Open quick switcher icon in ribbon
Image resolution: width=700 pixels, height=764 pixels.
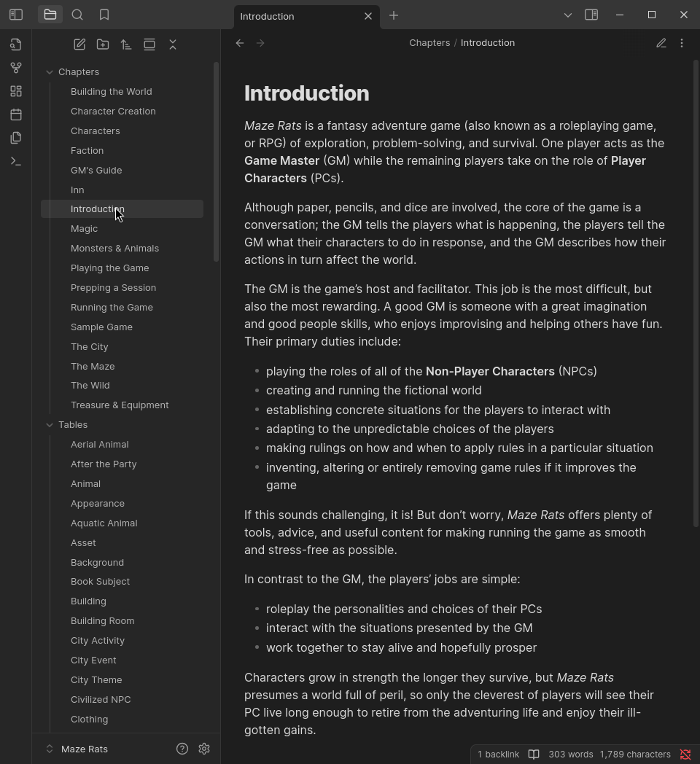(x=16, y=44)
